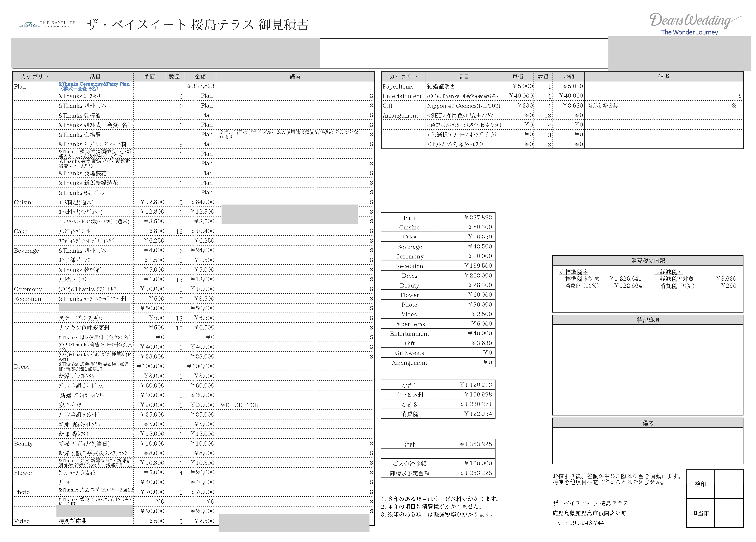Click the 備考 header of left table
This screenshot has width=756, height=542.
[x=295, y=77]
